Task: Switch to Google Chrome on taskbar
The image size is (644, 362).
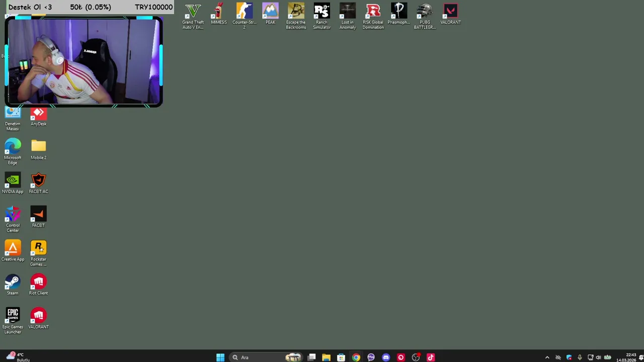Action: (356, 357)
